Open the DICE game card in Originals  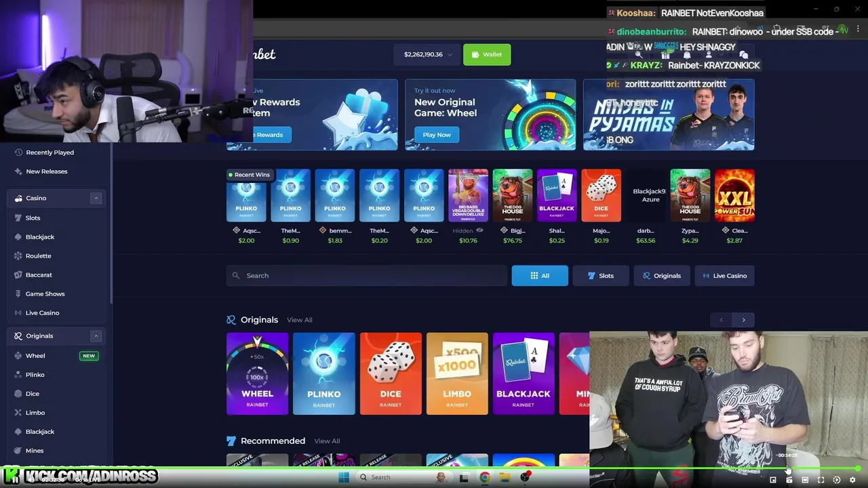(391, 373)
